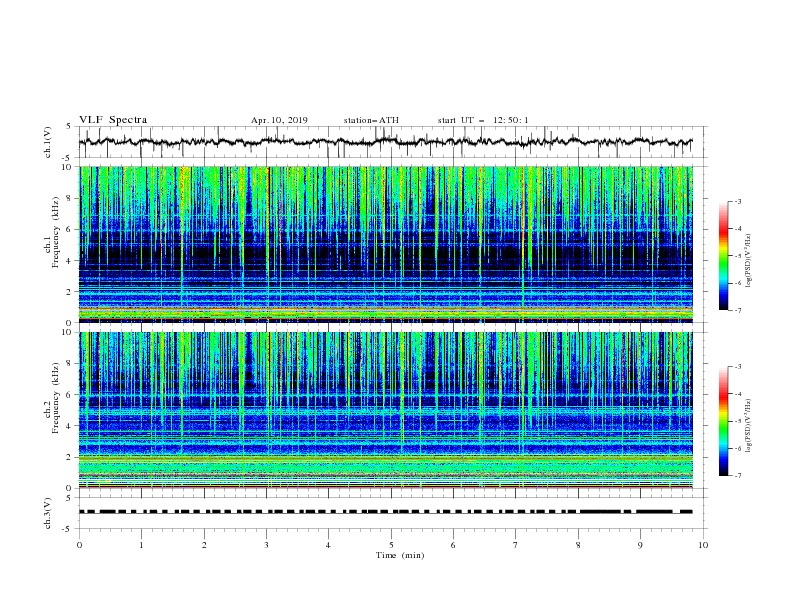Image resolution: width=792 pixels, height=612 pixels.
Task: Click the ch.1 color bar "log(PSD)(V²/Hz)" label
Action: (749, 261)
